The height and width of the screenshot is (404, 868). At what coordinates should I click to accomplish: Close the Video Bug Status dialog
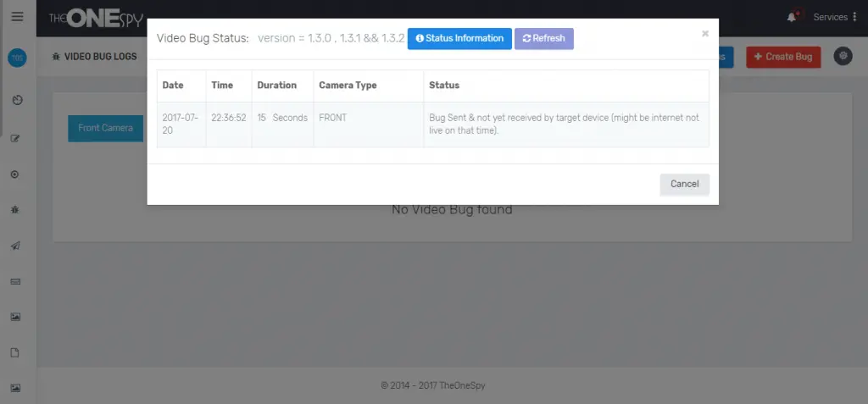pyautogui.click(x=704, y=34)
